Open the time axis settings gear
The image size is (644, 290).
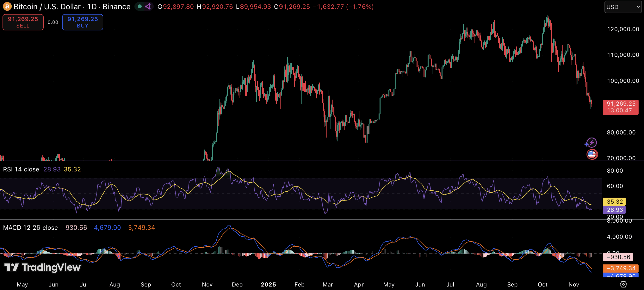click(x=623, y=284)
